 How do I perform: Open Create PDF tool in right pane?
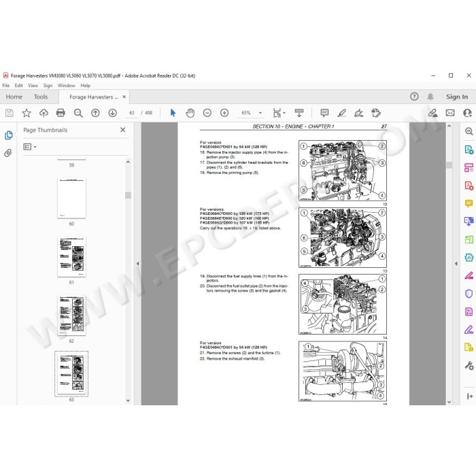pos(469,186)
